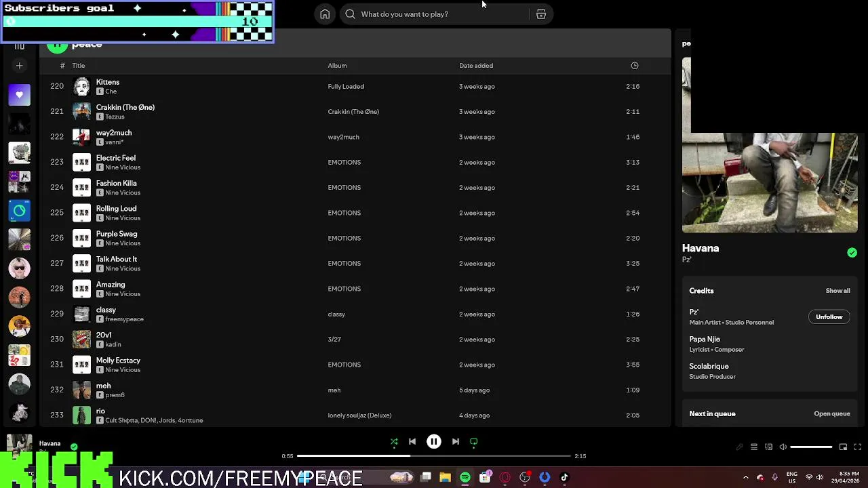Select the track Amazing
Viewport: 868px width, 488px height.
click(110, 285)
